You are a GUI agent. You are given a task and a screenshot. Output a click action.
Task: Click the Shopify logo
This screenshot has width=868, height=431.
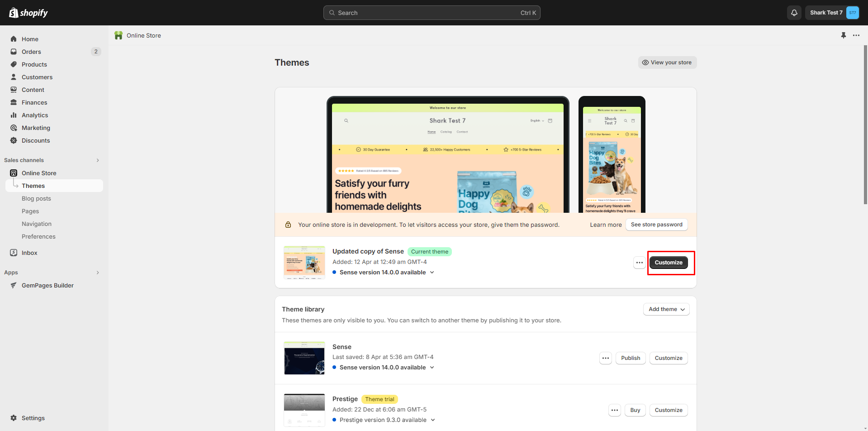click(28, 12)
